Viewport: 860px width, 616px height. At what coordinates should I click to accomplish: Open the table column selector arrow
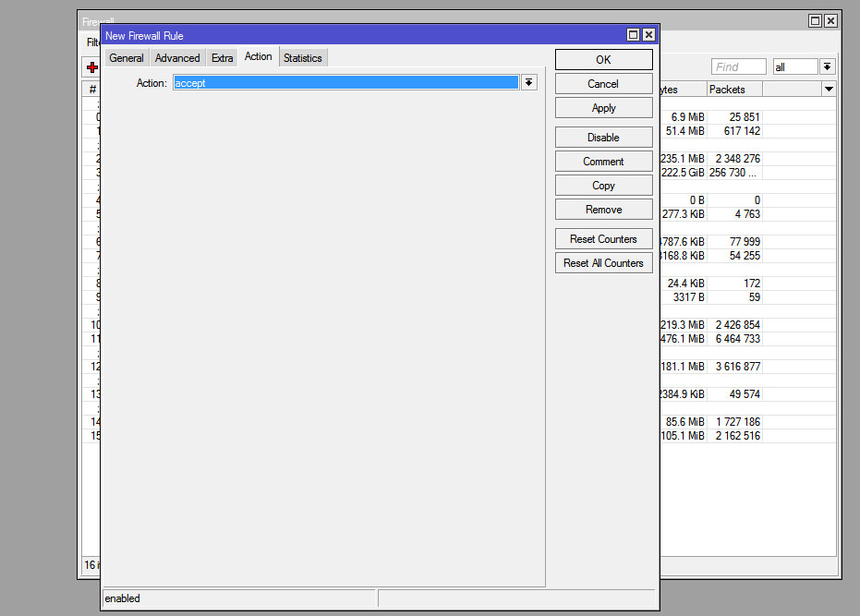[829, 89]
